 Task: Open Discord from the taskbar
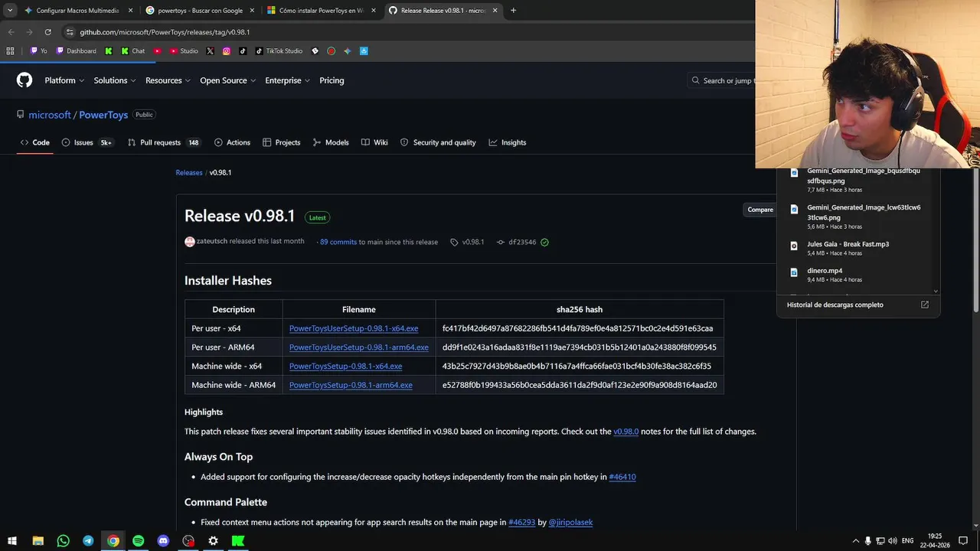pyautogui.click(x=163, y=541)
